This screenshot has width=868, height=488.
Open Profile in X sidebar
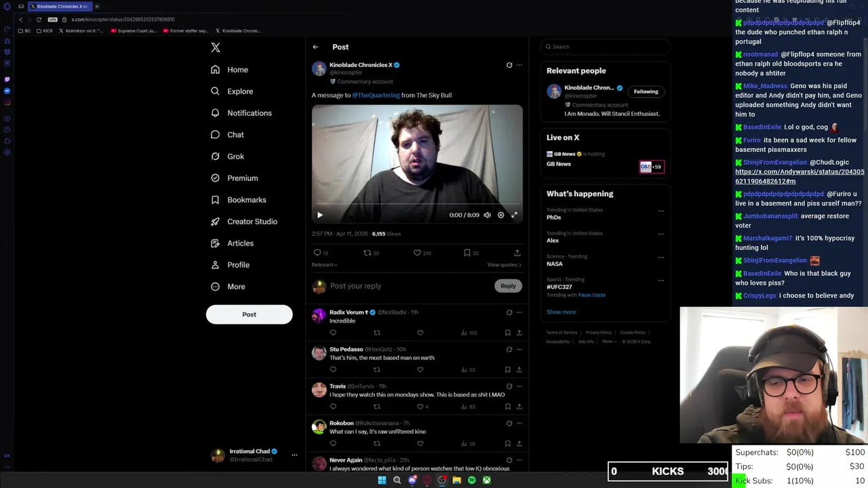pos(230,265)
